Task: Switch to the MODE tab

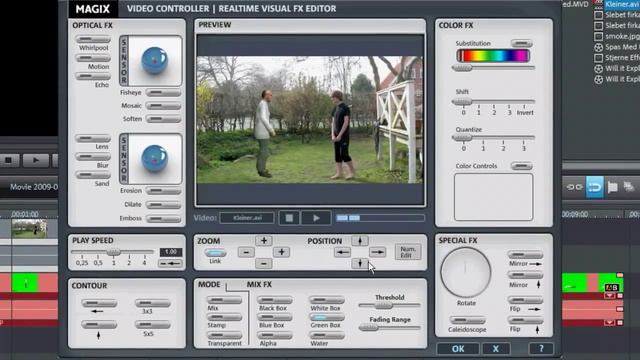Action: pyautogui.click(x=209, y=284)
